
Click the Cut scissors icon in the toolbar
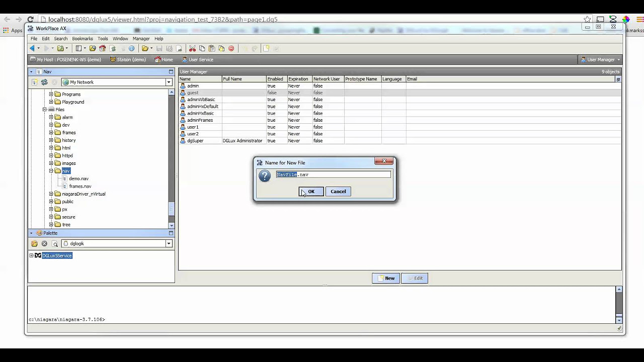[192, 48]
